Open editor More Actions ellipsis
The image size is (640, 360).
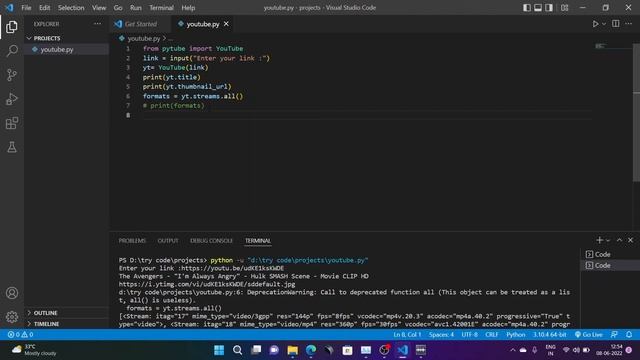pyautogui.click(x=629, y=24)
